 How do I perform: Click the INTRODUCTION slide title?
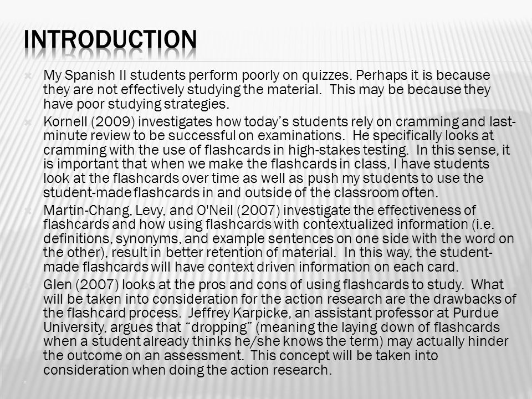point(110,39)
